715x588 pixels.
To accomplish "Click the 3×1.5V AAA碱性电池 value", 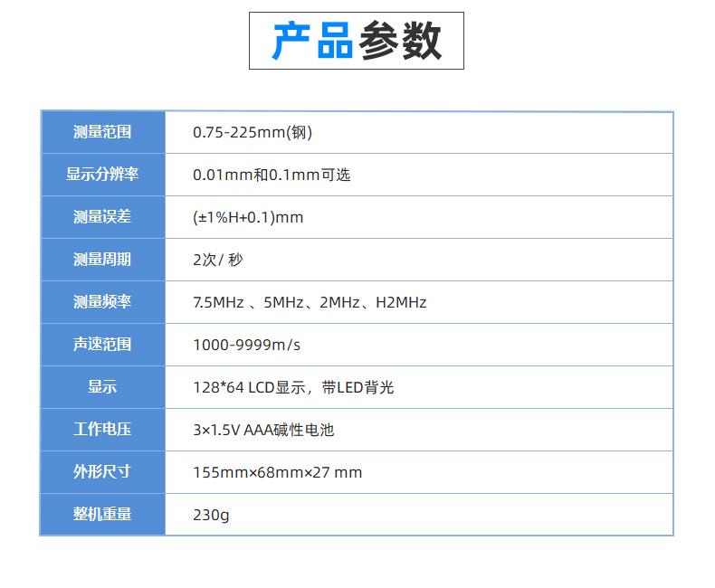I will [x=263, y=430].
